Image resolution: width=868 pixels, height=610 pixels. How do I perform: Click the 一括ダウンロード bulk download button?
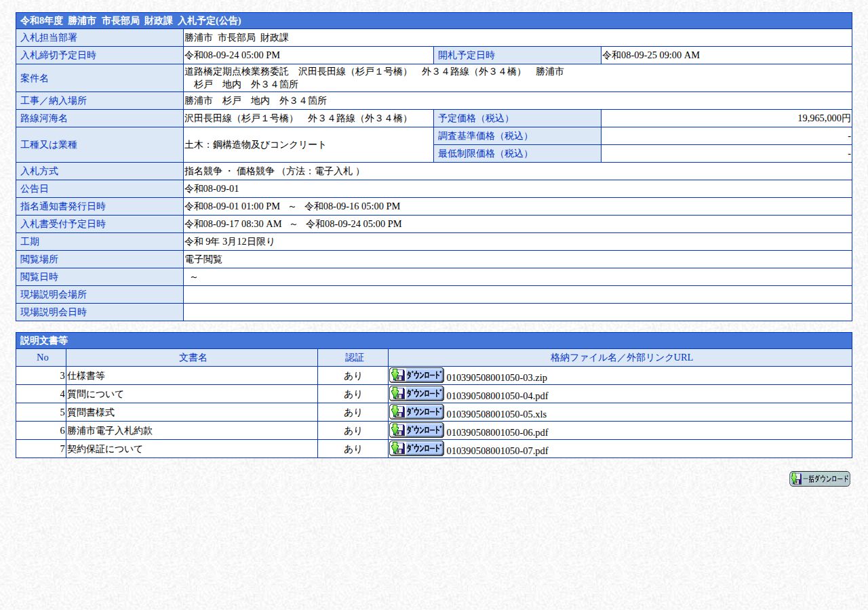[x=819, y=479]
